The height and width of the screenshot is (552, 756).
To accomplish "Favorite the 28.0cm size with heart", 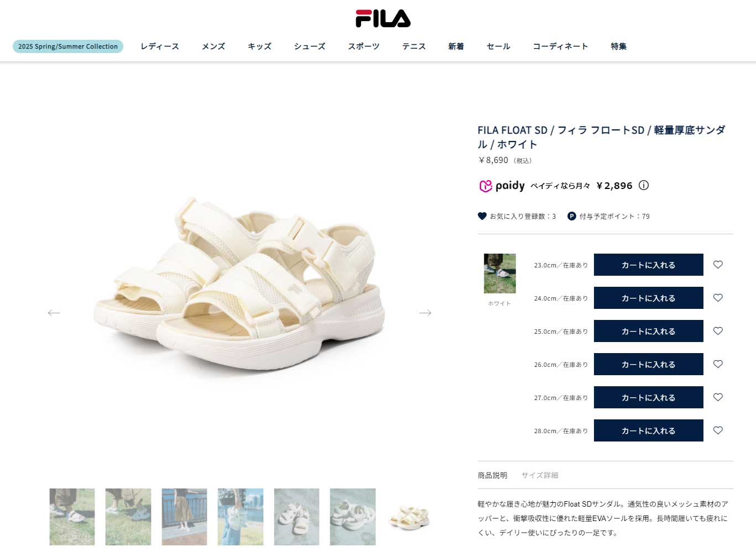I will coord(718,430).
